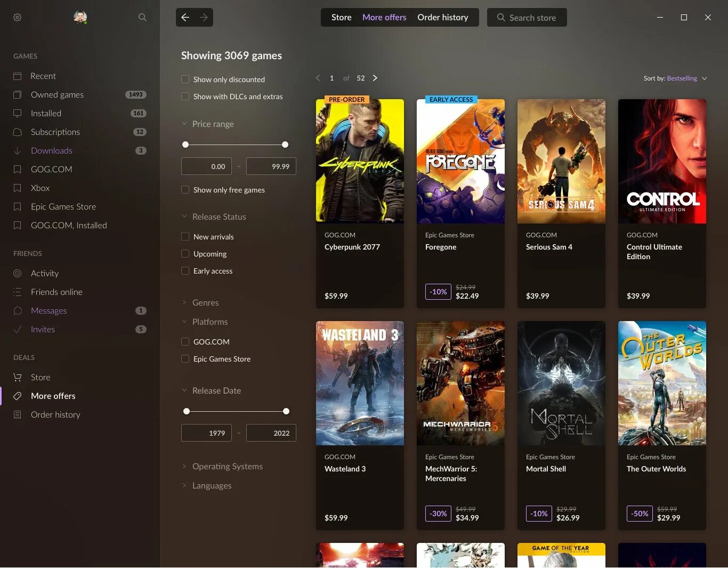Click the Xbox bookmark icon

18,188
